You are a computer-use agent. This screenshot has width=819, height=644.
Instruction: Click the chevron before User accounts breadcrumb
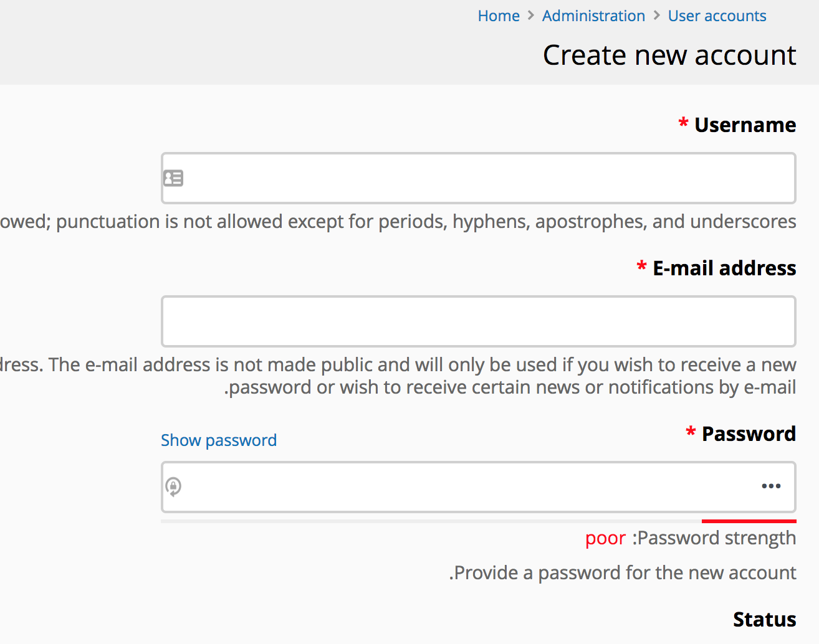click(656, 16)
